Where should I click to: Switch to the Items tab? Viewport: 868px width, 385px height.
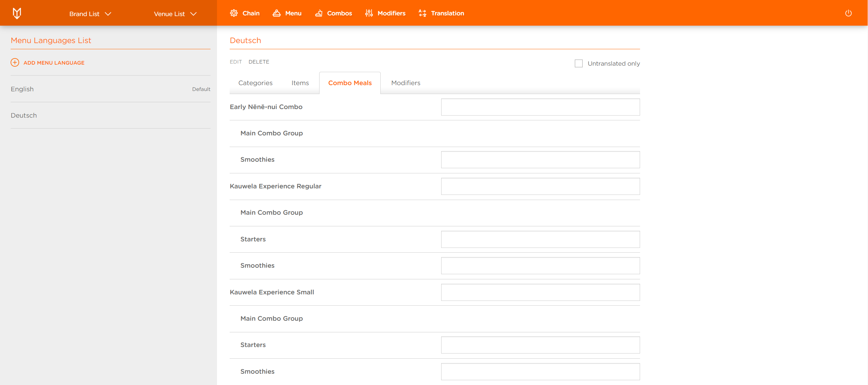click(x=300, y=83)
